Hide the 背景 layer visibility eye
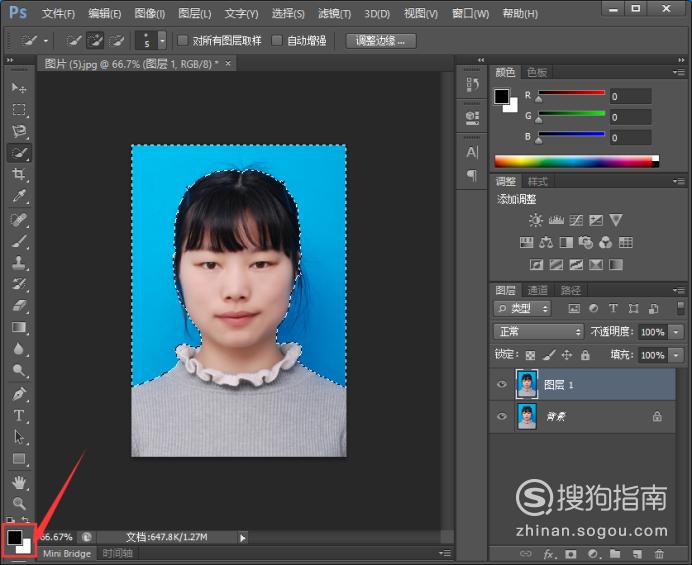Screen dimensions: 692x565 point(502,416)
